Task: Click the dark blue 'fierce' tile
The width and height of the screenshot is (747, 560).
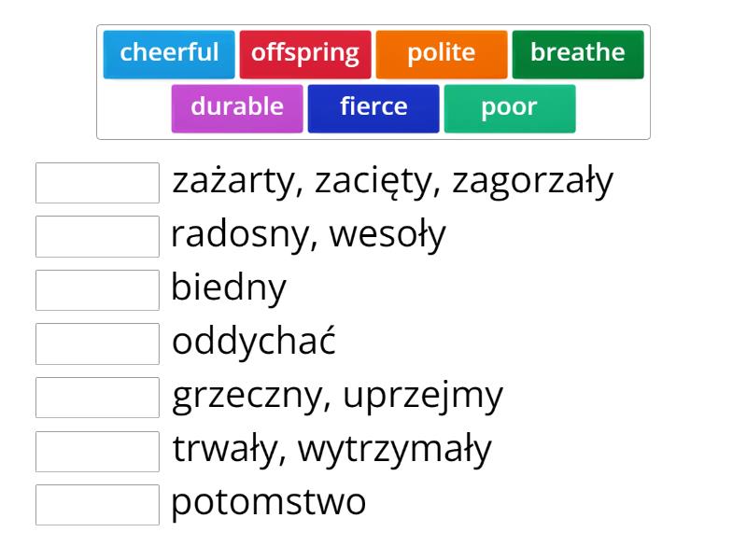Action: coord(373,107)
